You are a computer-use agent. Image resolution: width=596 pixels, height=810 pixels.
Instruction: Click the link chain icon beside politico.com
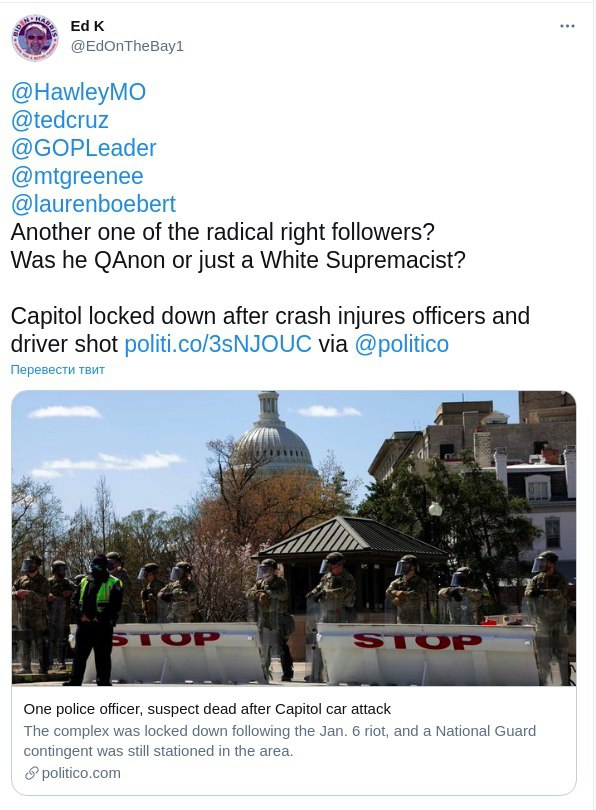[x=32, y=773]
